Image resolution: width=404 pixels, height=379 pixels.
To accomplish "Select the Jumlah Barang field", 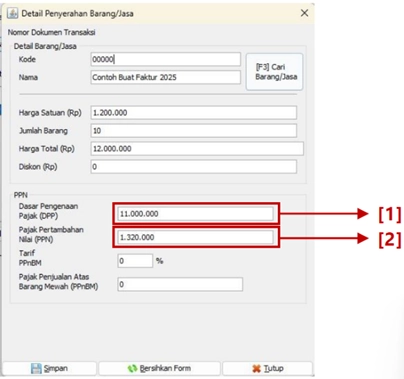I will click(194, 131).
